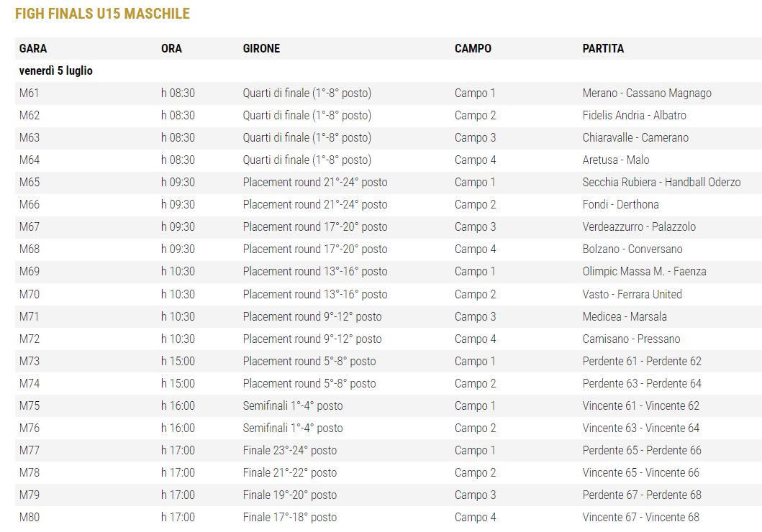
Task: Select match code M61
Action: click(30, 93)
